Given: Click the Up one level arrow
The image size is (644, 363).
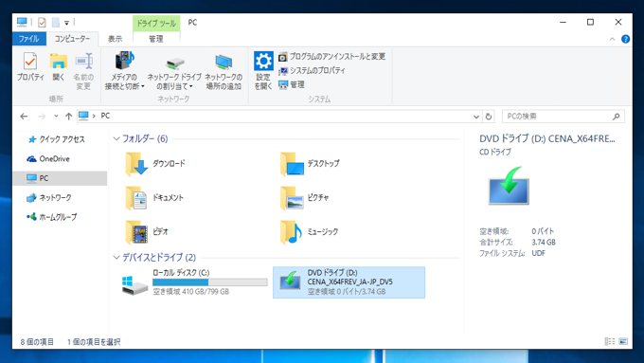Looking at the screenshot, I should (68, 117).
